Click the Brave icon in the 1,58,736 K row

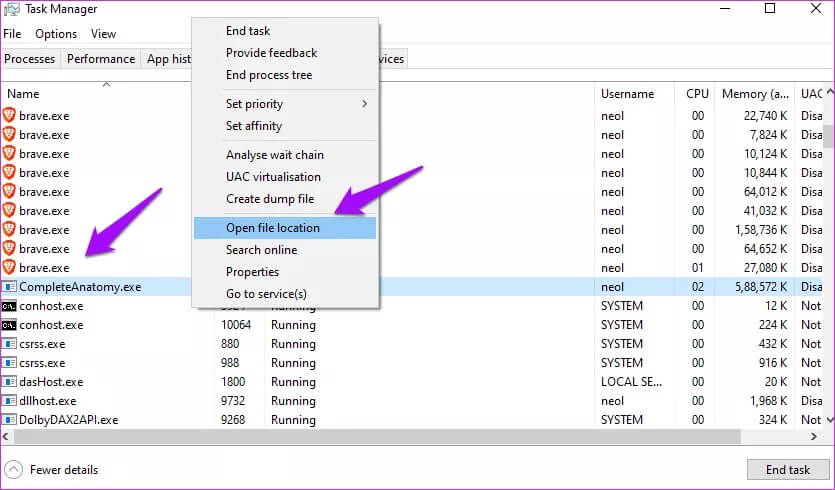(x=9, y=230)
